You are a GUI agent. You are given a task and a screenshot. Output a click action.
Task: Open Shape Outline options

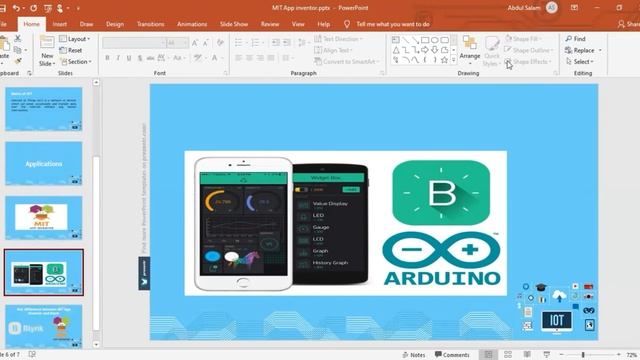coord(529,50)
